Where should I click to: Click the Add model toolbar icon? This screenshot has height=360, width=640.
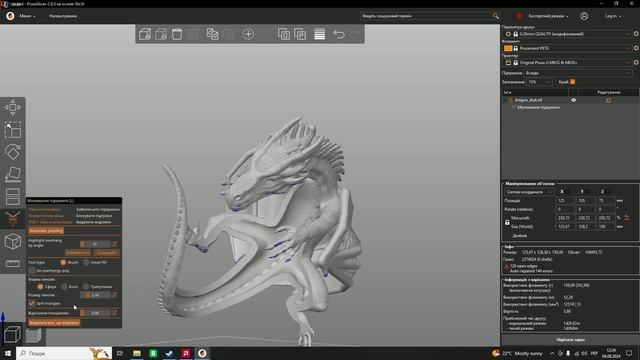(145, 34)
